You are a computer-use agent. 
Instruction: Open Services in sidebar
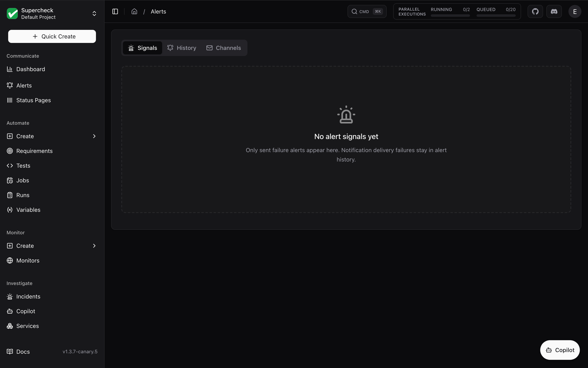[x=52, y=326]
